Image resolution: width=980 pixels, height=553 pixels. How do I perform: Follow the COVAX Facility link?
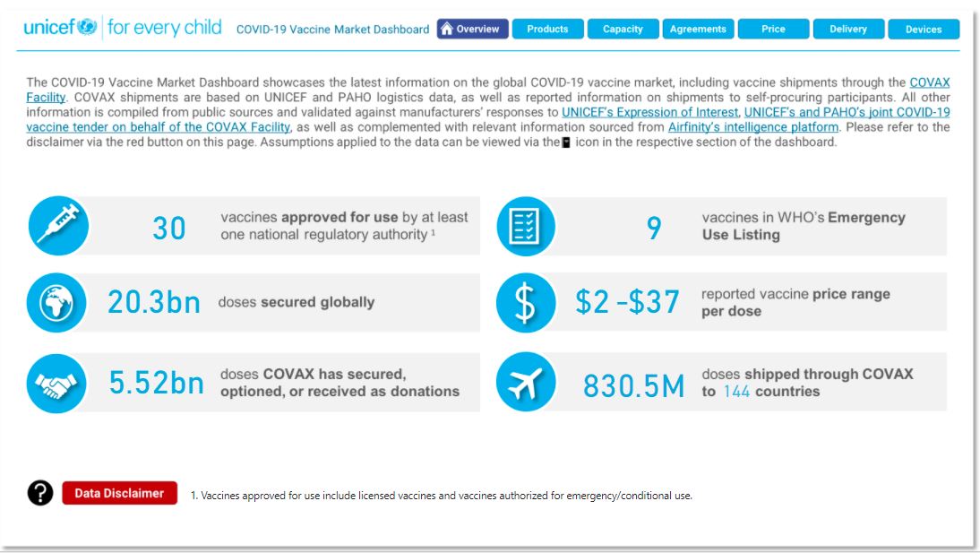point(929,82)
